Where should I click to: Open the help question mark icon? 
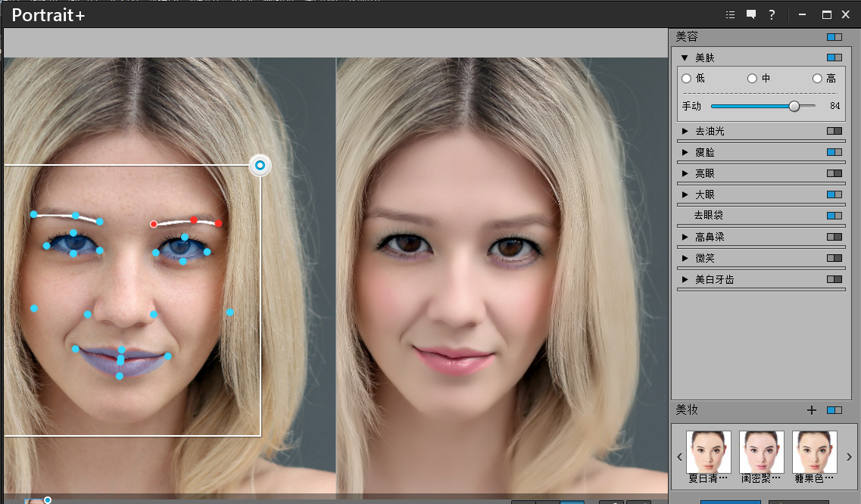(771, 14)
